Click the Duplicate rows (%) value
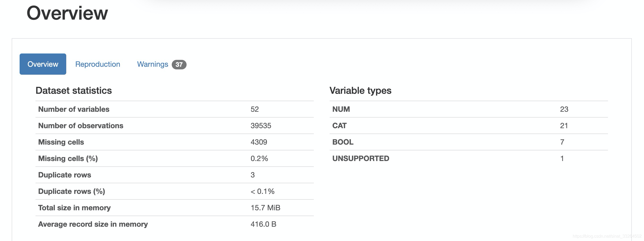 tap(262, 191)
